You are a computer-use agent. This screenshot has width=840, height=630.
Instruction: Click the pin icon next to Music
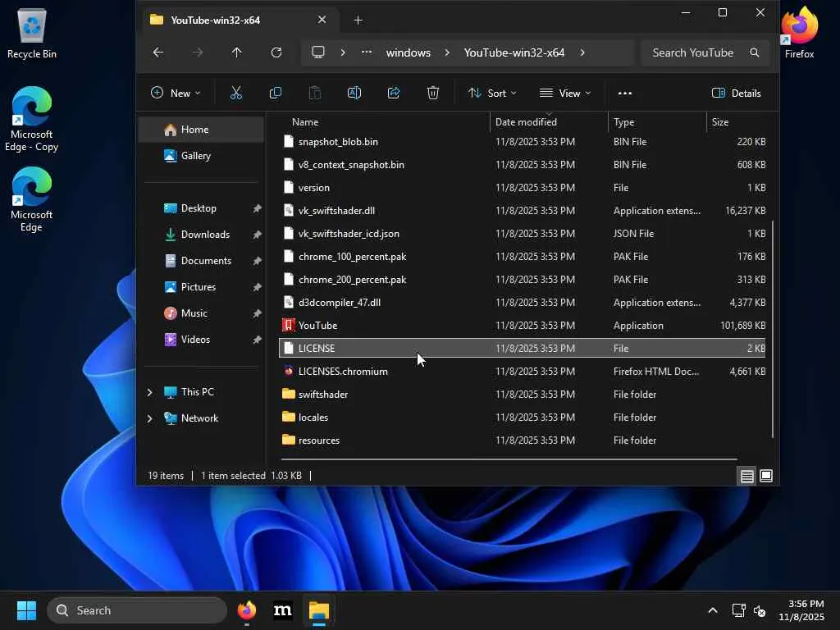point(257,313)
